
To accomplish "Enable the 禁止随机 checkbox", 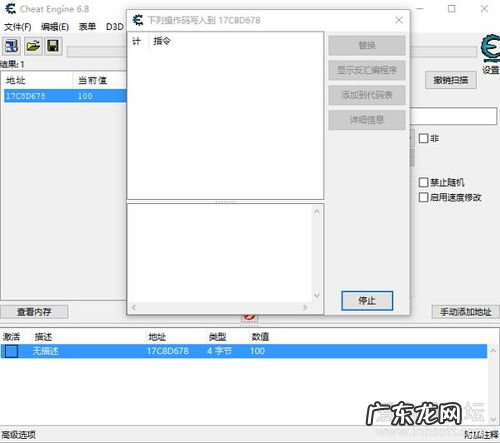I will click(x=423, y=182).
